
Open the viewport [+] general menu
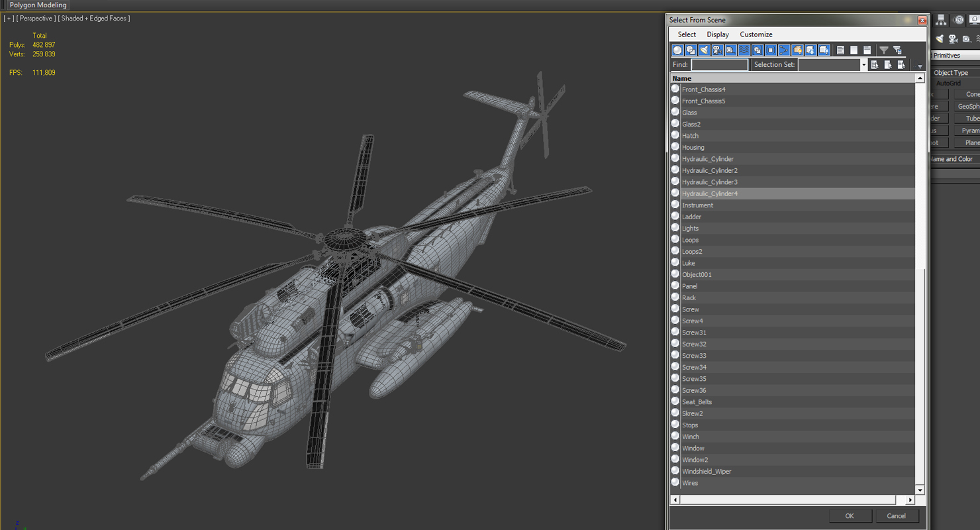click(9, 19)
